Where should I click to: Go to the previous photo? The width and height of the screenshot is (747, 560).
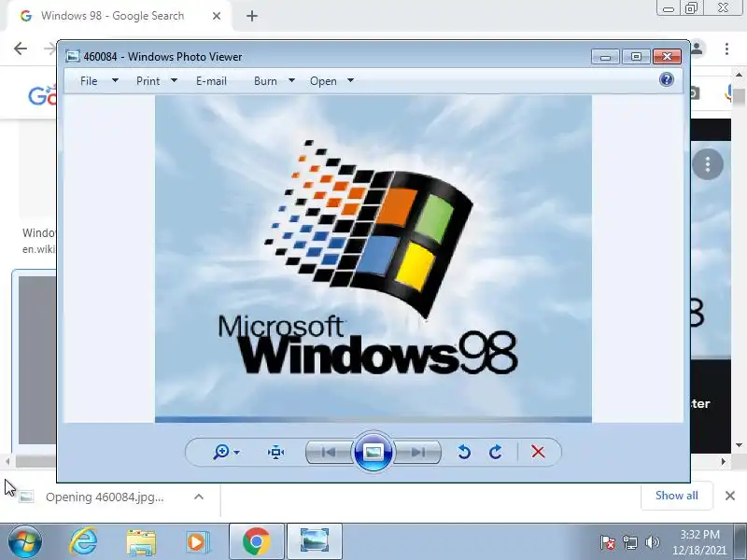click(329, 452)
